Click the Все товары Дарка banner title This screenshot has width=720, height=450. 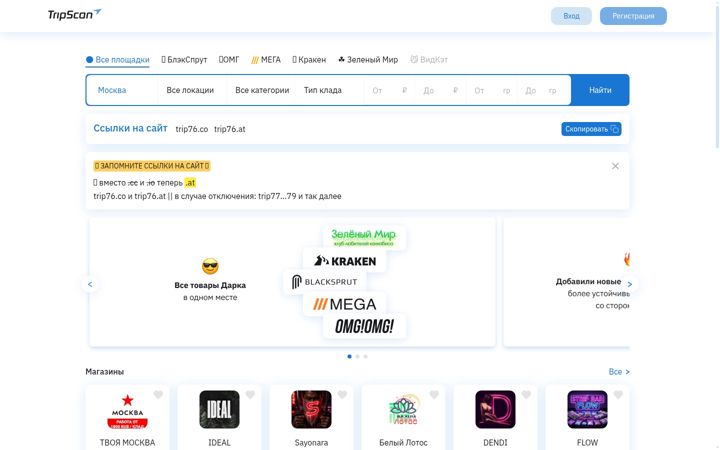[x=210, y=285]
